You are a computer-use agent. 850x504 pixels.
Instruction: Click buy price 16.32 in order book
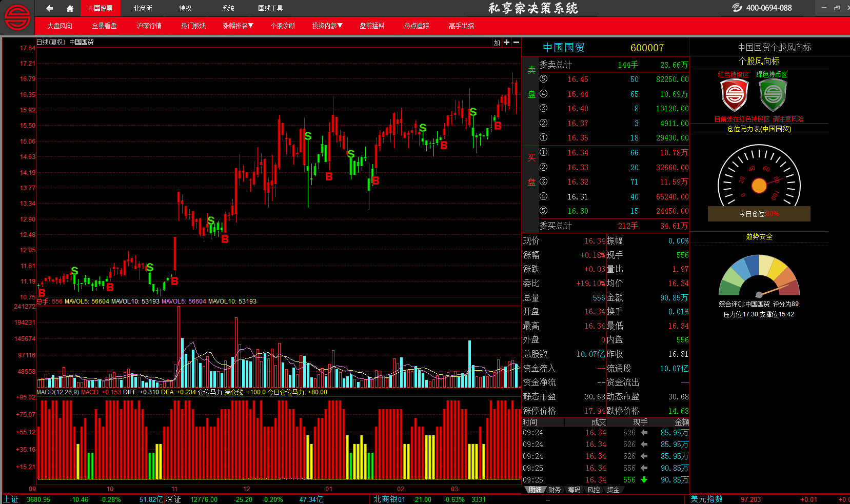(578, 182)
